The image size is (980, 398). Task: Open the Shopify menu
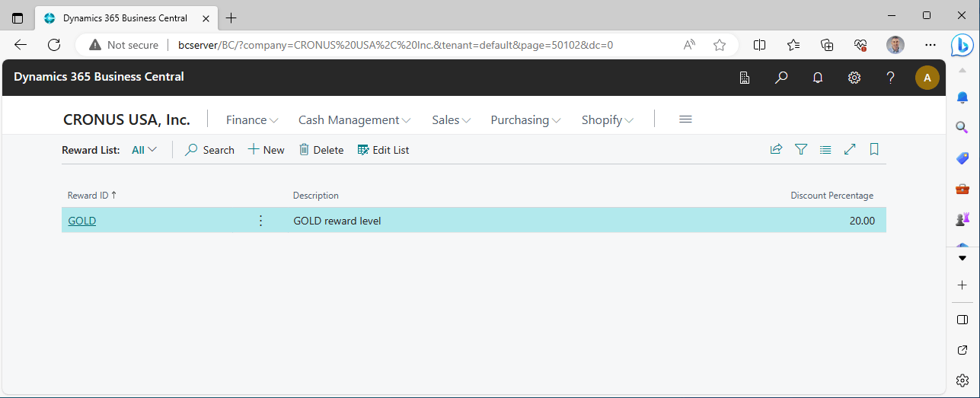point(607,120)
